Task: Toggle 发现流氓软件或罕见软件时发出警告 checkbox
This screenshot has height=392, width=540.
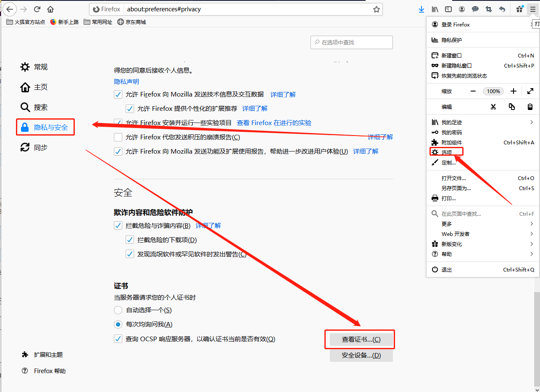Action: tap(130, 254)
